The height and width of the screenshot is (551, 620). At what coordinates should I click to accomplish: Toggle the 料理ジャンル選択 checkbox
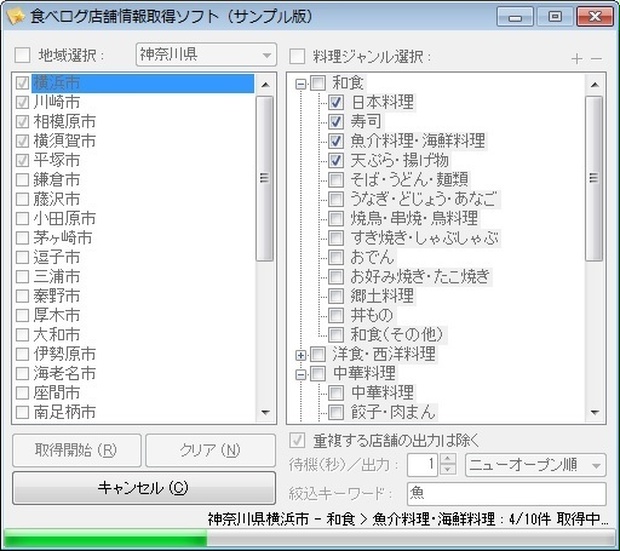[x=297, y=56]
